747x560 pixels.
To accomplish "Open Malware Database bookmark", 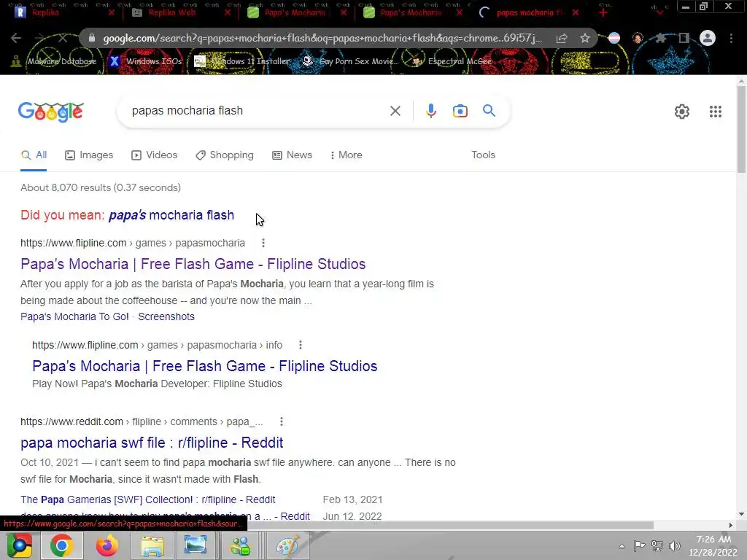I will 53,61.
